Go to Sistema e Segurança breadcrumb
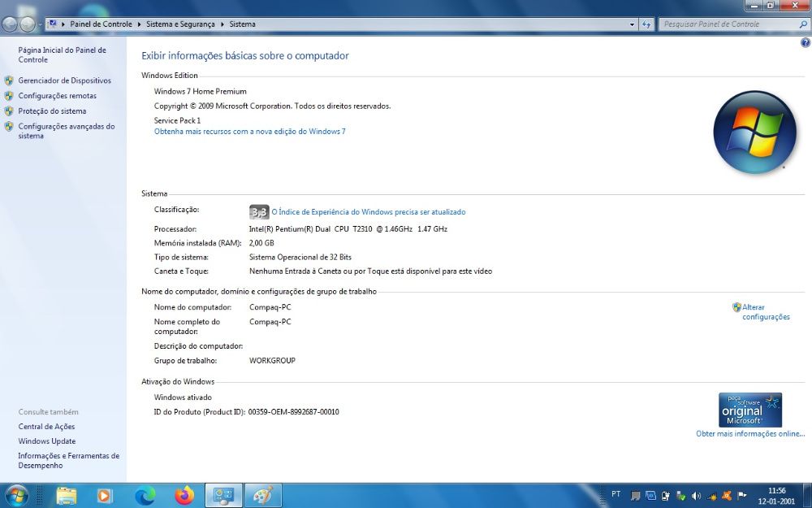Screen dimensions: 812x508 [x=180, y=24]
